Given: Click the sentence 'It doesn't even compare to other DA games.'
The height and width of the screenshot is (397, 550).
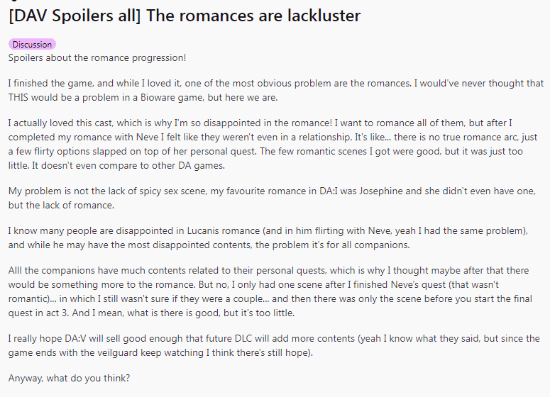Looking at the screenshot, I should 128,166.
